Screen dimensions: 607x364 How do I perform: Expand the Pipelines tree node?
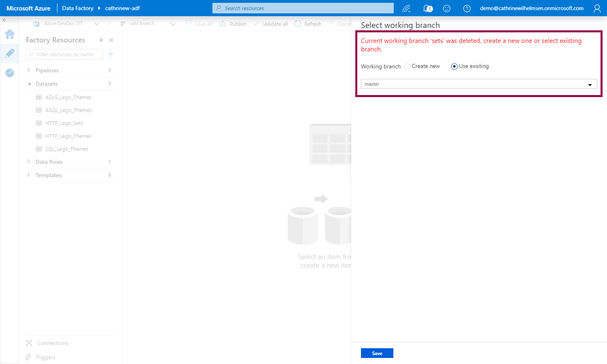(29, 70)
